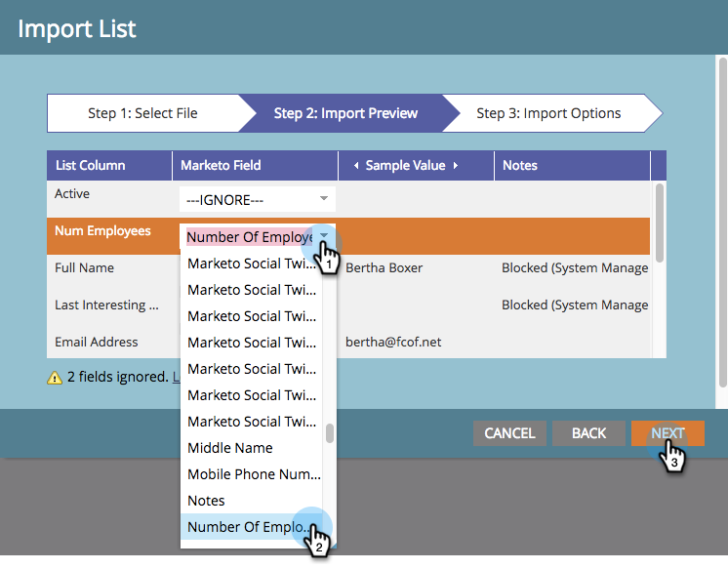The image size is (728, 569).
Task: Select first Marketo Social Twi... list option
Action: [251, 264]
